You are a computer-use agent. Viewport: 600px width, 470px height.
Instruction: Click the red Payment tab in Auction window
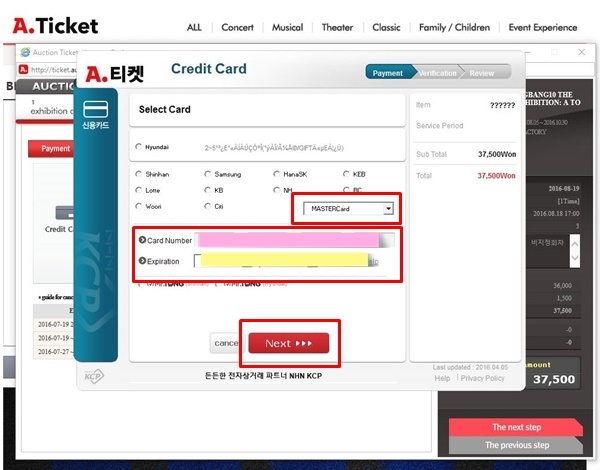click(52, 149)
